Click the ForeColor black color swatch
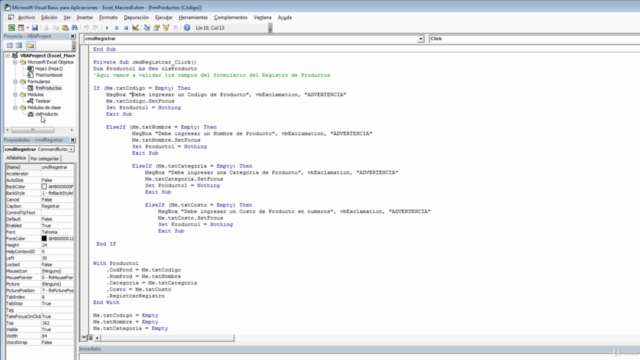 pos(44,238)
